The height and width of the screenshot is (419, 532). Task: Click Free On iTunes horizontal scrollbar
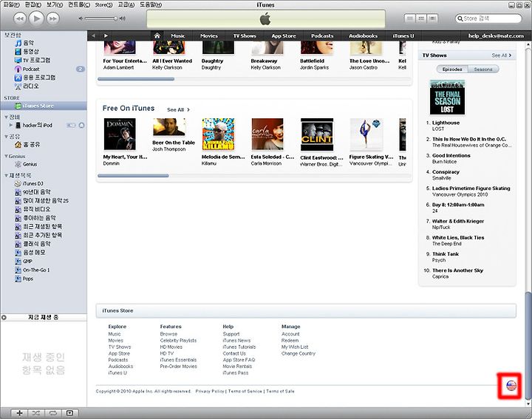click(x=133, y=176)
